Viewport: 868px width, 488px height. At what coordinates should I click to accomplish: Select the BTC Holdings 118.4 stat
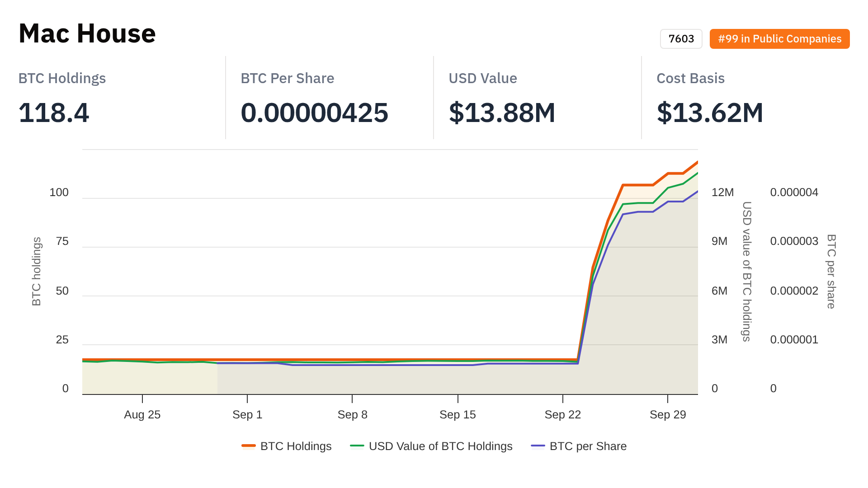[54, 113]
